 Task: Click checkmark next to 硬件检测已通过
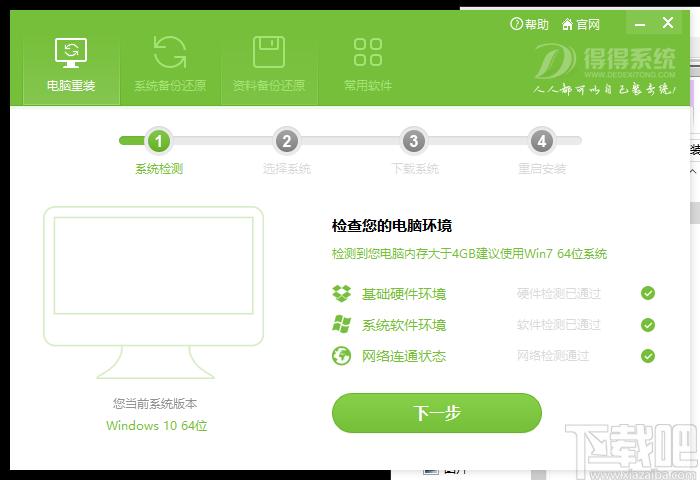(648, 293)
